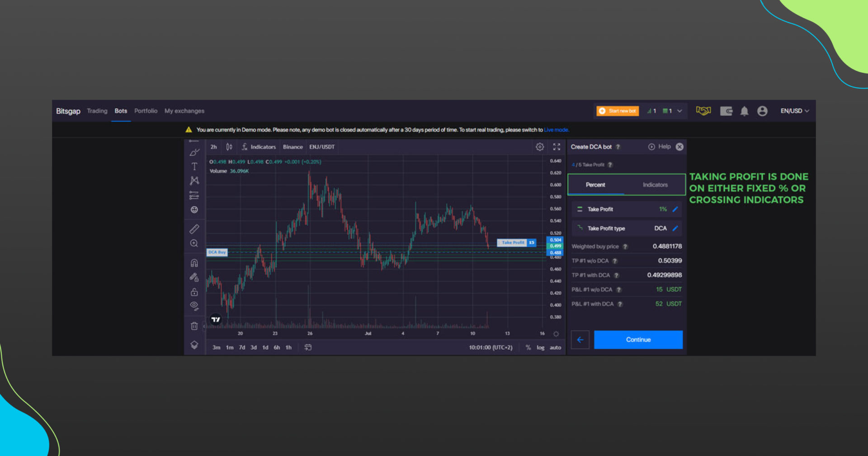Toggle log scale on chart
This screenshot has height=456, width=868.
(x=540, y=347)
